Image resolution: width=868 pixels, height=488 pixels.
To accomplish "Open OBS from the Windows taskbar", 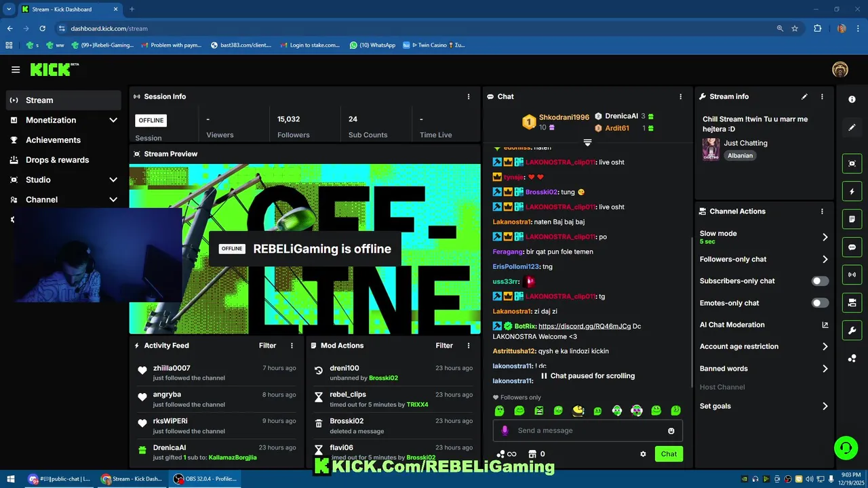I will point(205,479).
